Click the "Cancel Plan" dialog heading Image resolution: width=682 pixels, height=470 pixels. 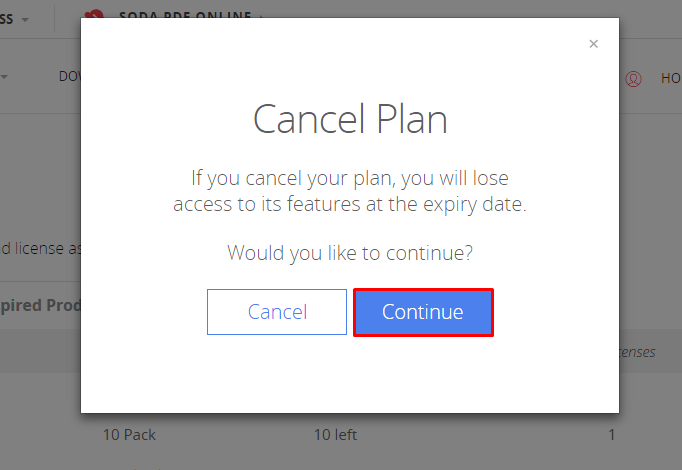[350, 119]
